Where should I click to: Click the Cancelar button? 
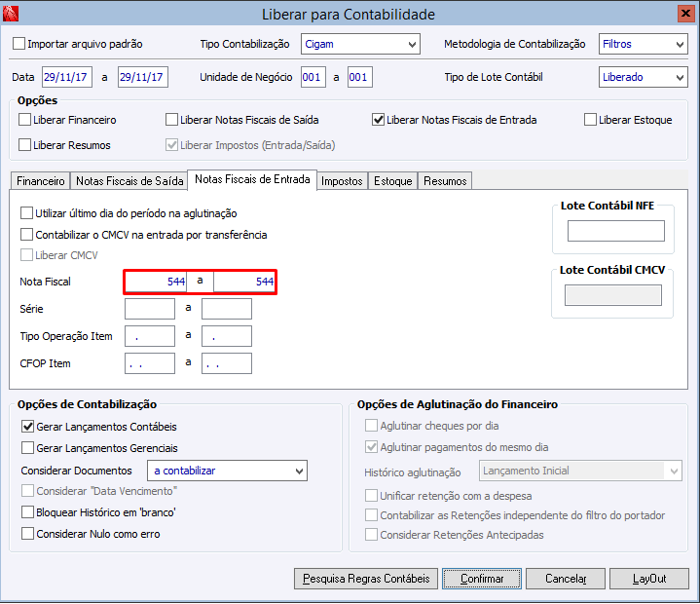pos(566,579)
